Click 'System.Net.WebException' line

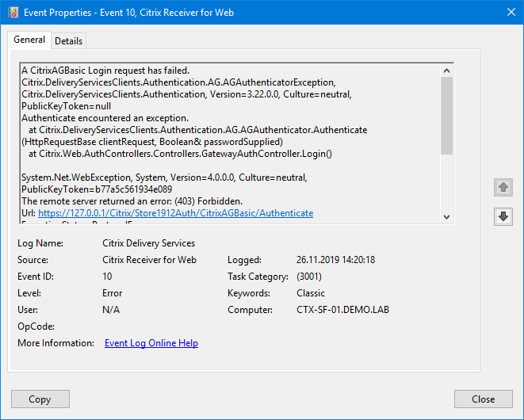click(x=164, y=178)
